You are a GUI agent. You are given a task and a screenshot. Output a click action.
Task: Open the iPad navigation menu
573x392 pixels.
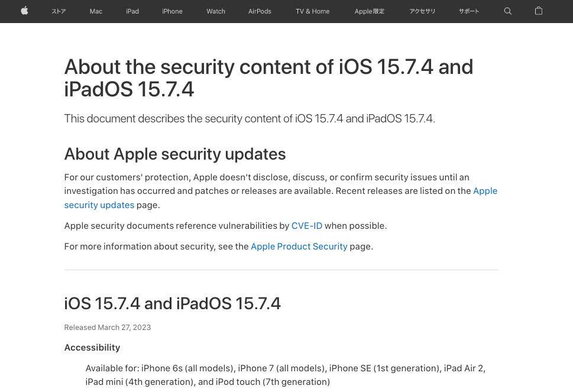(132, 11)
